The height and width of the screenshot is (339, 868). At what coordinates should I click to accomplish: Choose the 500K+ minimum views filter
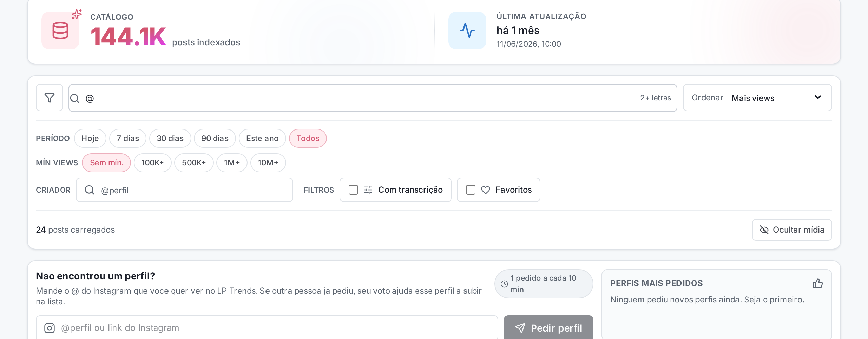pos(194,163)
